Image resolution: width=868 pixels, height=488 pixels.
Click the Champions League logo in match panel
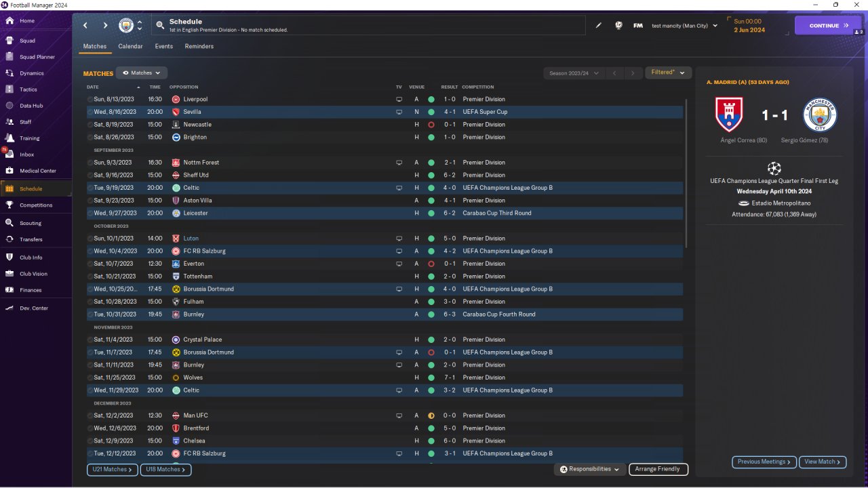(x=774, y=167)
